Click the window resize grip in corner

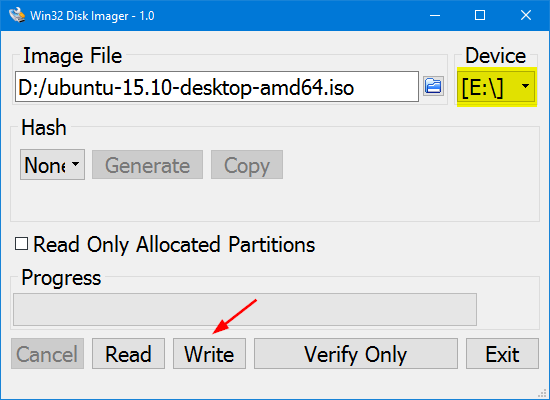pyautogui.click(x=543, y=393)
